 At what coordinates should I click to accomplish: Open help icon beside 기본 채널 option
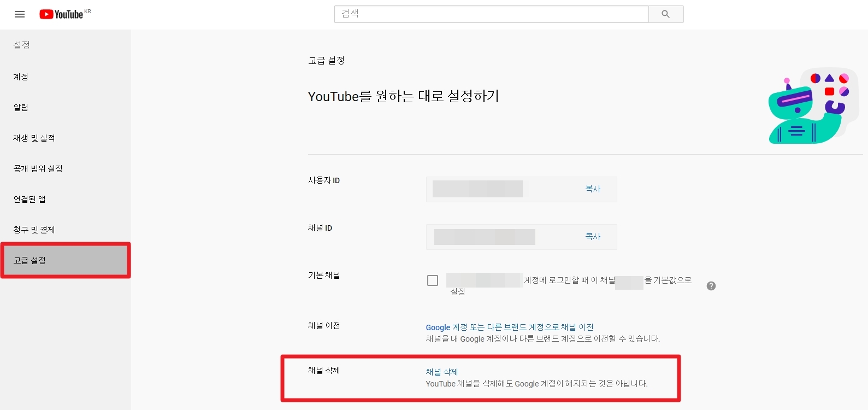point(711,286)
